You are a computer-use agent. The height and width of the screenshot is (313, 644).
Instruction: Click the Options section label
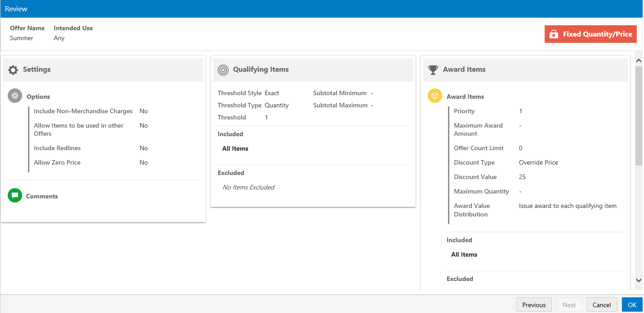(x=38, y=97)
